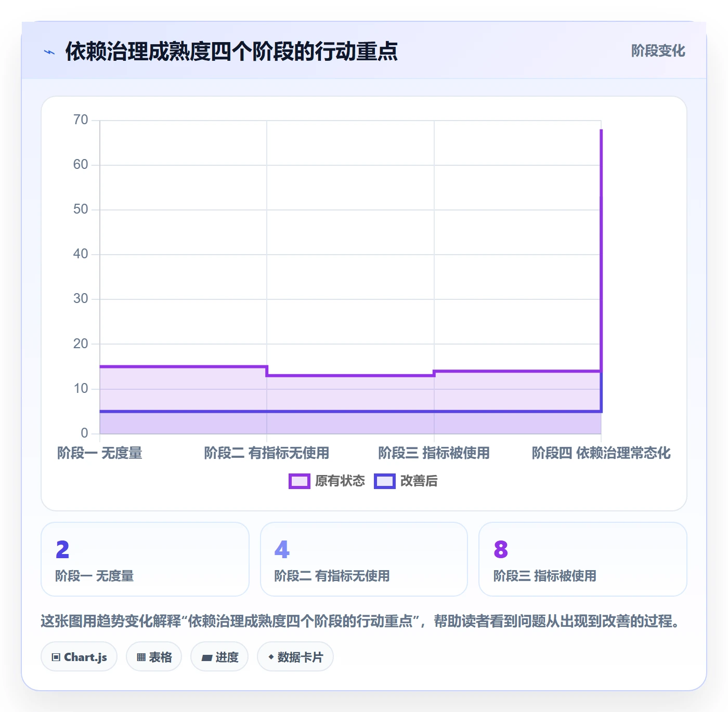Select the 数据卡片 tag
Image resolution: width=728 pixels, height=712 pixels.
tap(295, 657)
